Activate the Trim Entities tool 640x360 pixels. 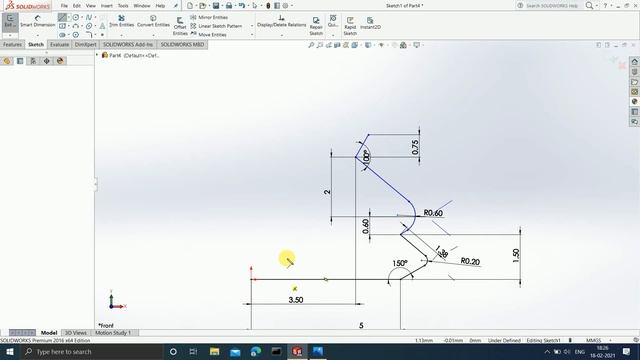[121, 21]
